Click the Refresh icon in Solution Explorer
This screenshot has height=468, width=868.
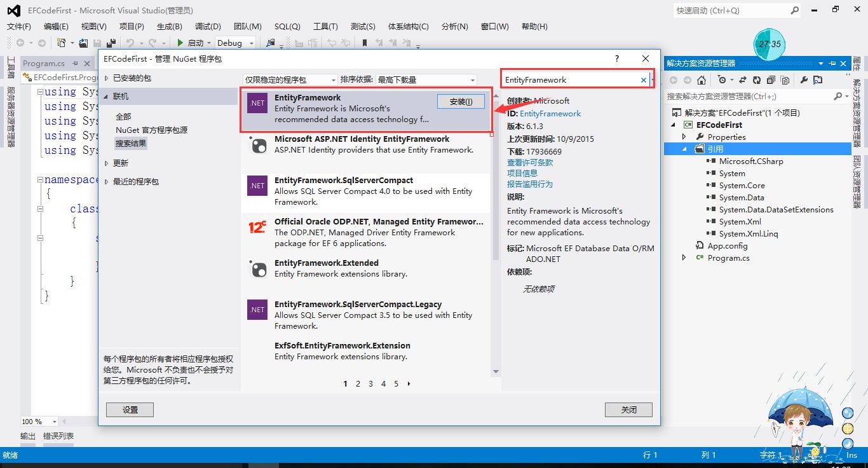pos(756,80)
